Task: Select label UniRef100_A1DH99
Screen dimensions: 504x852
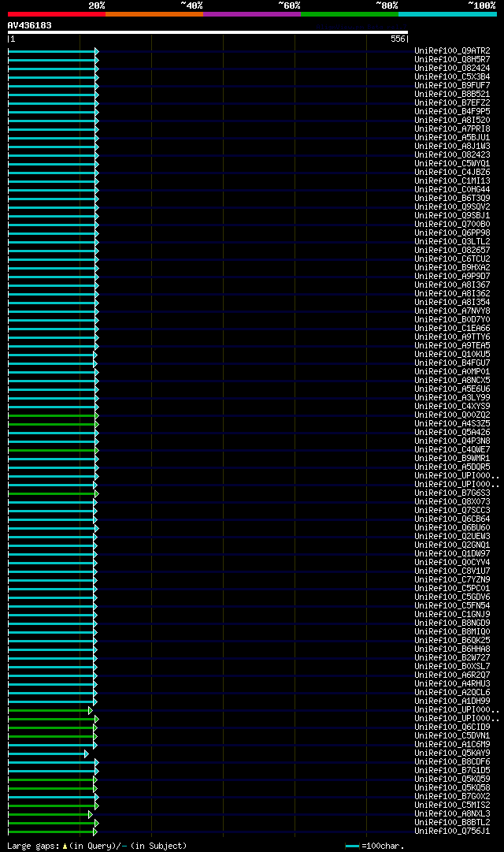Action: (452, 702)
